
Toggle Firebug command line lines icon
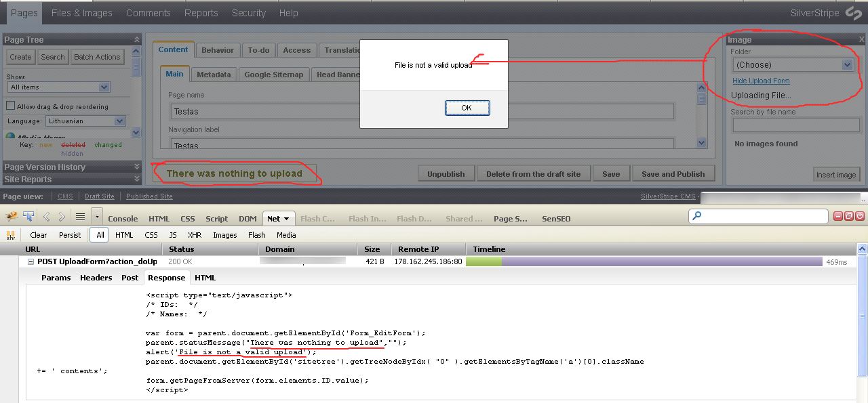coord(80,217)
